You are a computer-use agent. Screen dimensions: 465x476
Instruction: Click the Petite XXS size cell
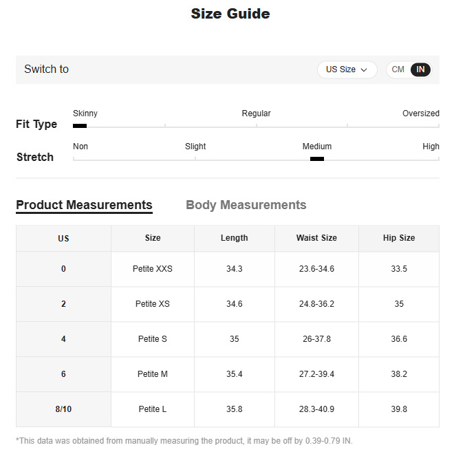(153, 269)
